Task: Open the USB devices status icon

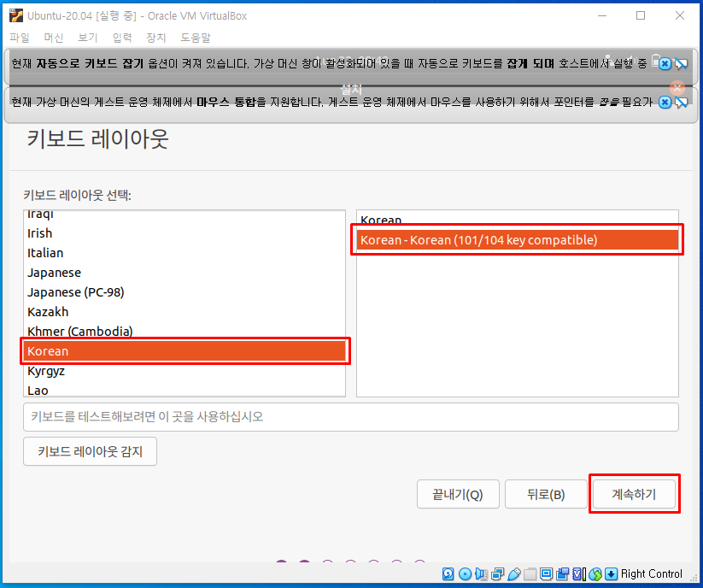Action: [x=513, y=573]
